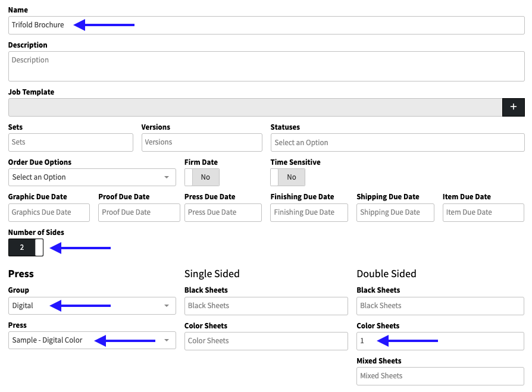Image resolution: width=532 pixels, height=392 pixels.
Task: Open the Press dropdown showing Sample - Digital Color
Action: tap(92, 340)
